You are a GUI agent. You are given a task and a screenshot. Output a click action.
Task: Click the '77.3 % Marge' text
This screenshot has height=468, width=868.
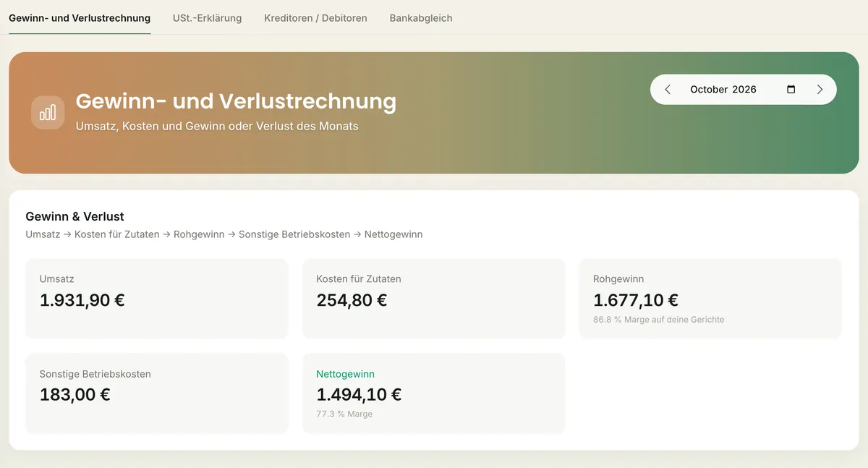coord(344,414)
